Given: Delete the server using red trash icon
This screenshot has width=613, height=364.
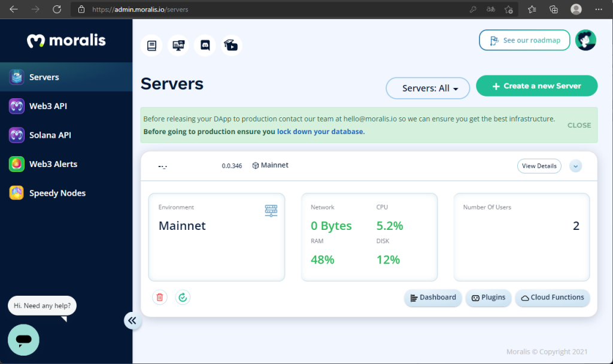Looking at the screenshot, I should coord(160,297).
